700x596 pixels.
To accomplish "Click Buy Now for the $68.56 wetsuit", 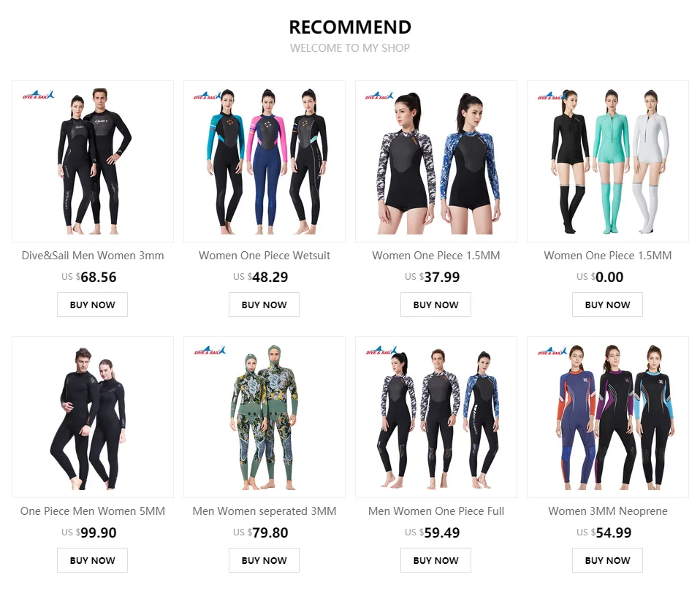I will tap(92, 305).
